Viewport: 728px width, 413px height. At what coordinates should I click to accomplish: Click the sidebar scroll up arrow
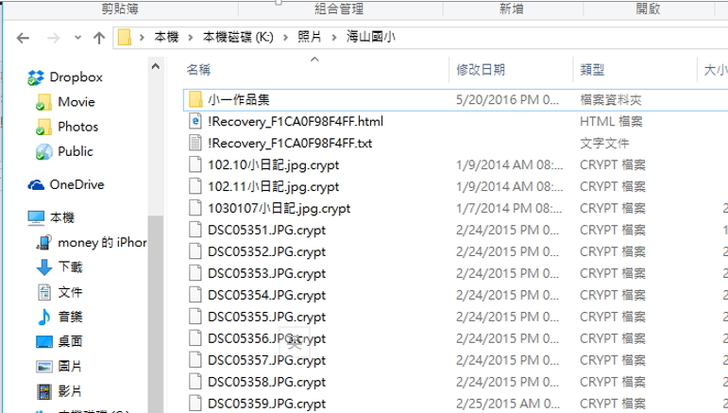pos(156,66)
